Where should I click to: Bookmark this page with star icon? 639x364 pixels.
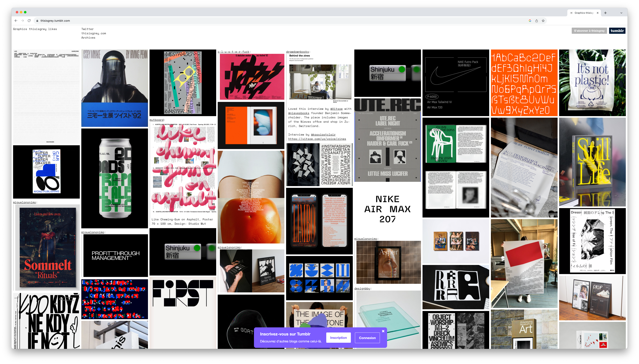tap(543, 21)
